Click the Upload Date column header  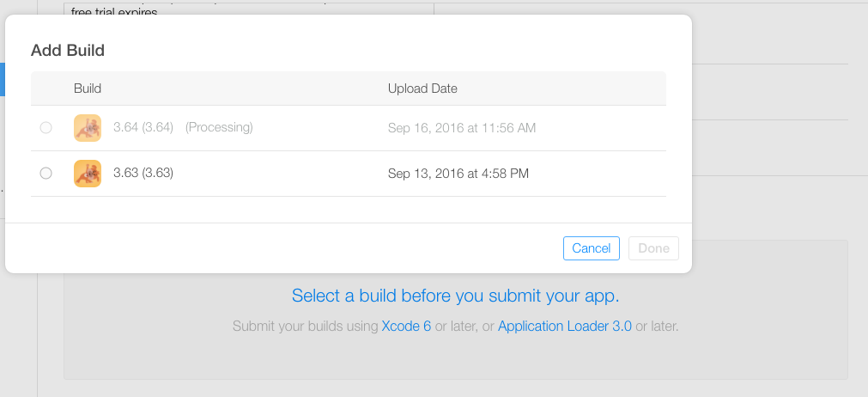point(422,89)
